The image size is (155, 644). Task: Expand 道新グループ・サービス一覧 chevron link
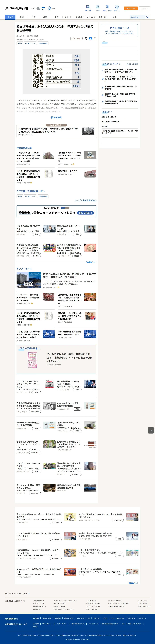[x=17, y=594]
